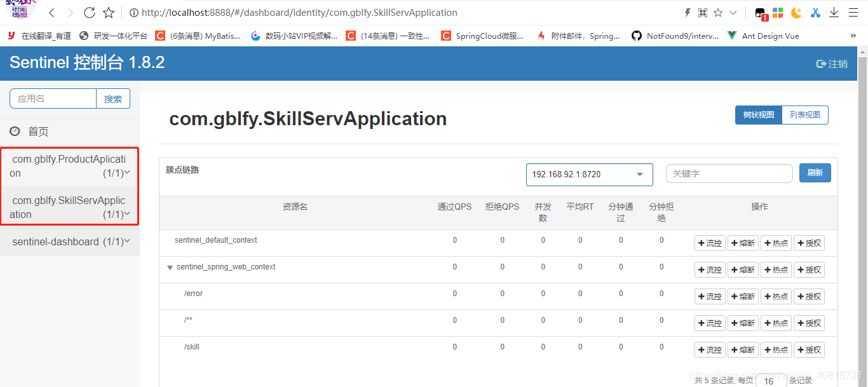This screenshot has height=387, width=868.
Task: Add 熔断 rule for sentinel_default_context
Action: tap(743, 243)
